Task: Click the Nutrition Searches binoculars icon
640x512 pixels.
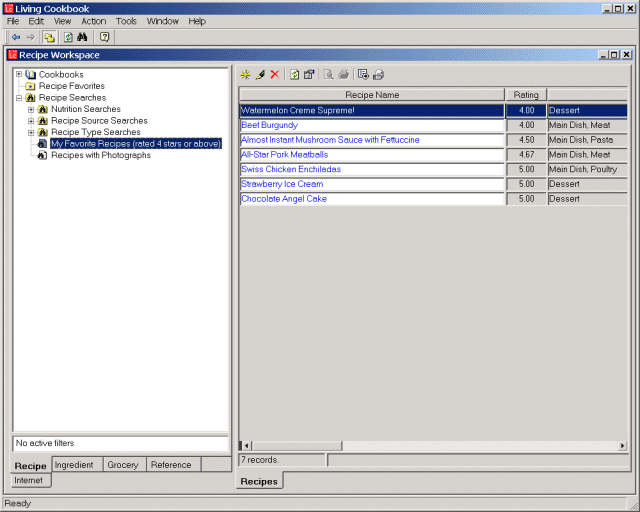Action: [x=42, y=109]
